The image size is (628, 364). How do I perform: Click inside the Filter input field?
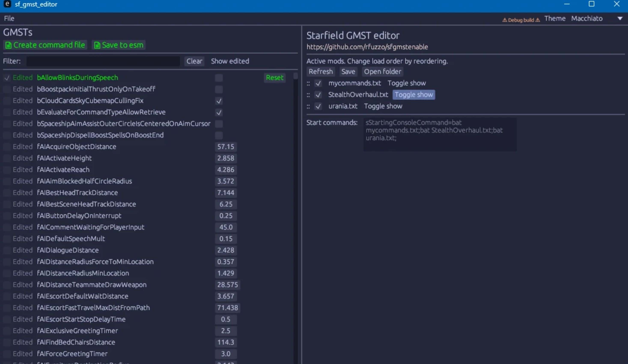[103, 61]
